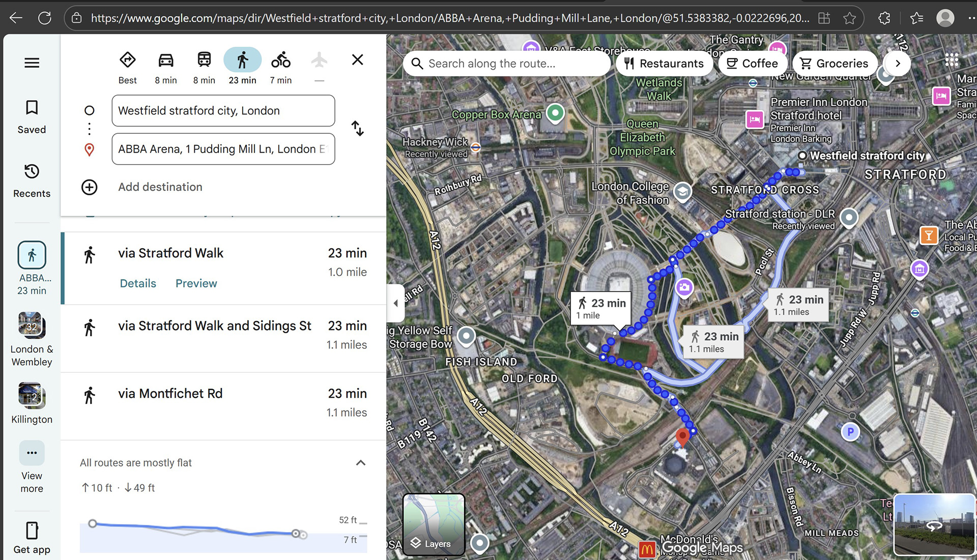This screenshot has height=560, width=977.
Task: Open the Saved bookmark panel
Action: tap(32, 116)
